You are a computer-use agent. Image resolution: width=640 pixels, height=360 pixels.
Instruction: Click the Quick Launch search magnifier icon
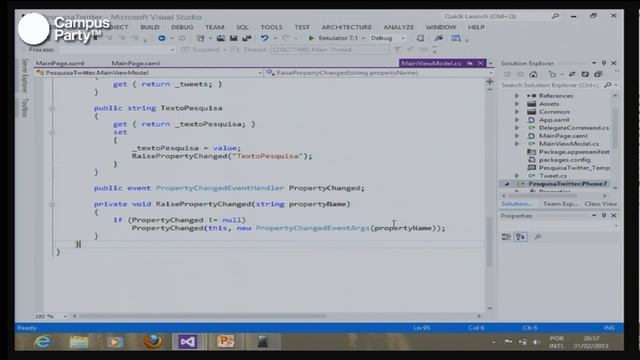coord(555,16)
